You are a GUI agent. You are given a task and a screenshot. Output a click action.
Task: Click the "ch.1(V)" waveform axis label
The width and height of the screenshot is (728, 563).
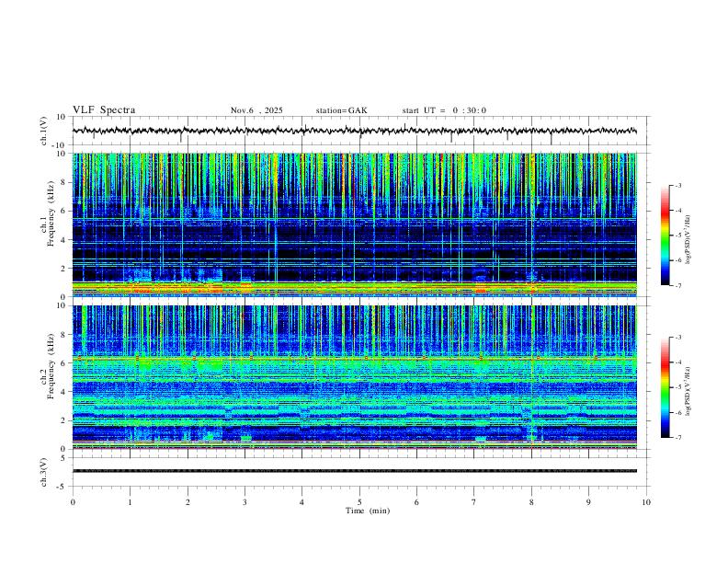pyautogui.click(x=44, y=131)
